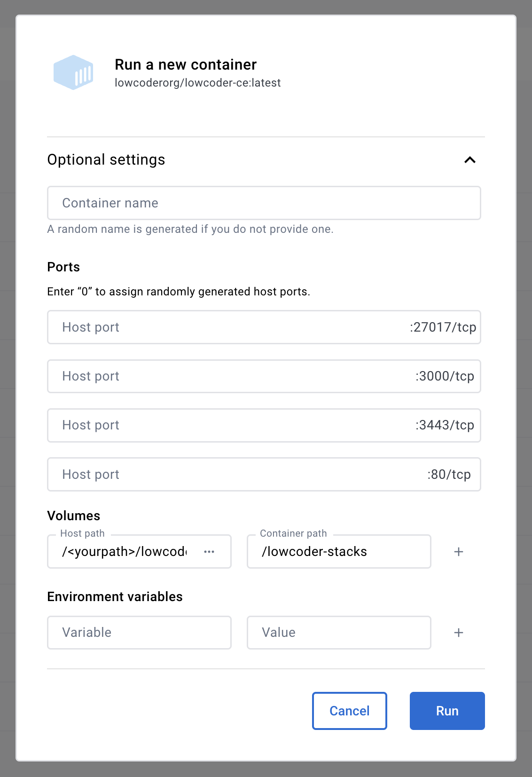532x777 pixels.
Task: Click the Container path field
Action: 338,551
